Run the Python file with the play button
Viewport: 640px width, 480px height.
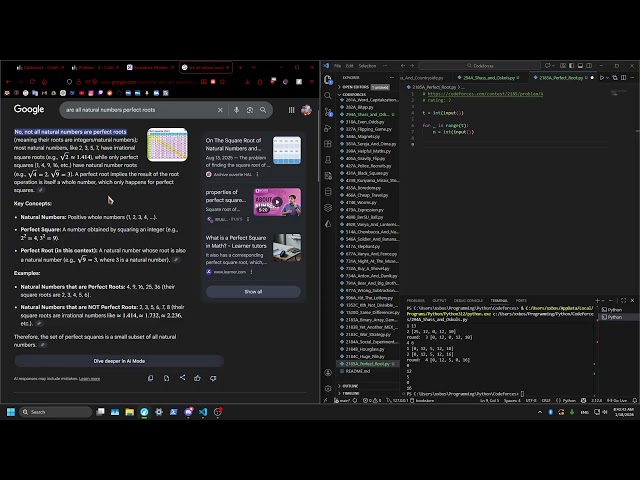602,78
